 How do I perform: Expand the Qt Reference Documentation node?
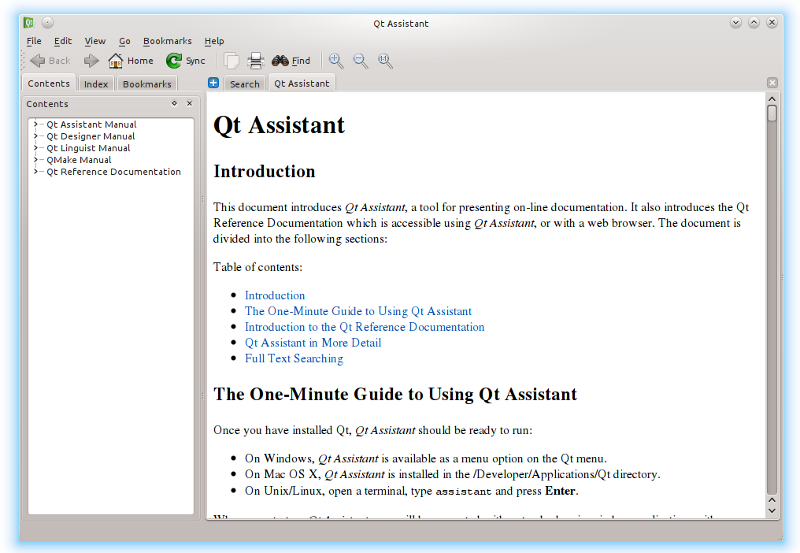[36, 172]
